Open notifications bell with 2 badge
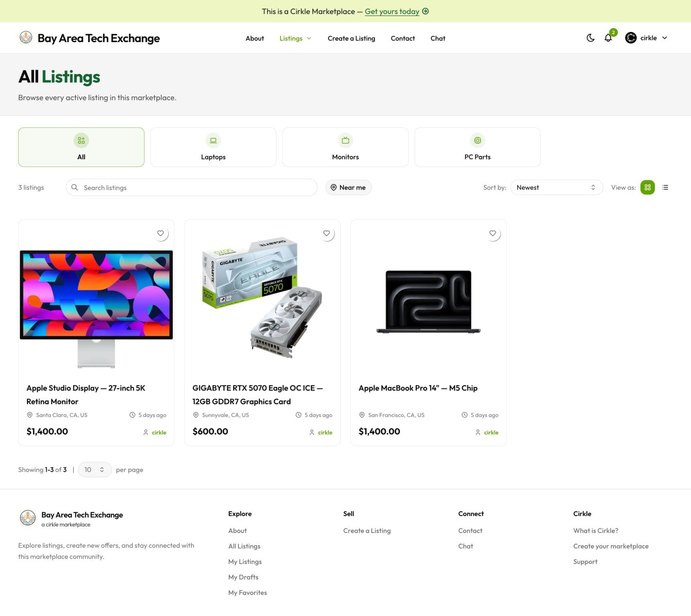Image resolution: width=691 pixels, height=616 pixels. point(608,38)
